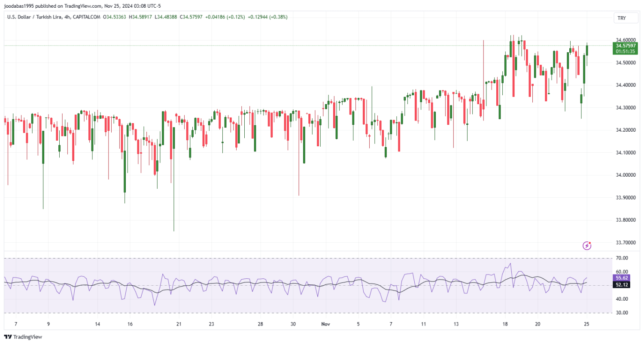
Task: Click the 34.10000 price axis label
Action: point(626,153)
